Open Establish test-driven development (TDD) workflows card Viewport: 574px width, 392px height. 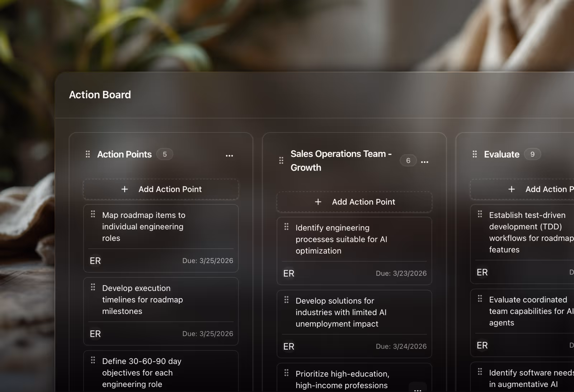531,232
